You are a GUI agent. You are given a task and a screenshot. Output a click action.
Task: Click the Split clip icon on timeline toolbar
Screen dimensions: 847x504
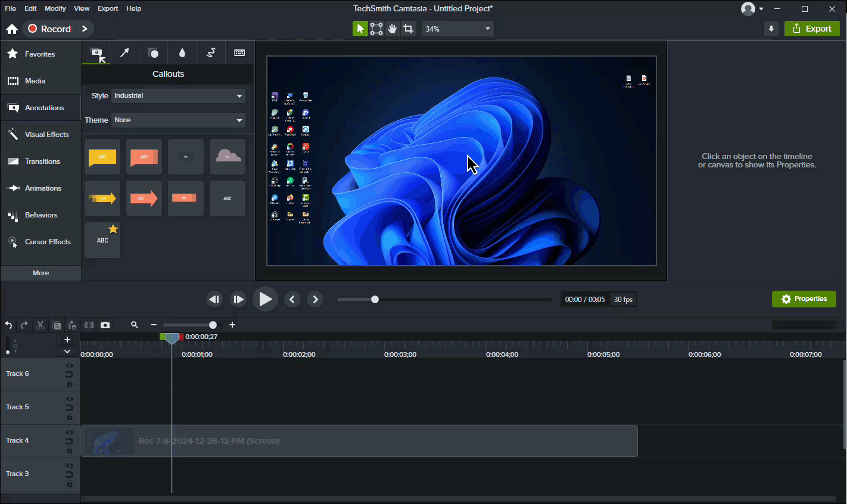[89, 325]
